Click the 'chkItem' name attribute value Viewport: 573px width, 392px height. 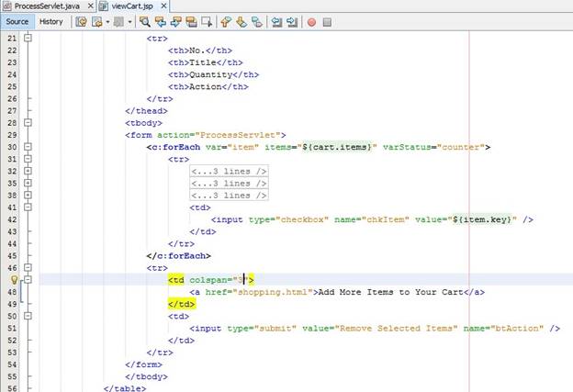click(385, 219)
